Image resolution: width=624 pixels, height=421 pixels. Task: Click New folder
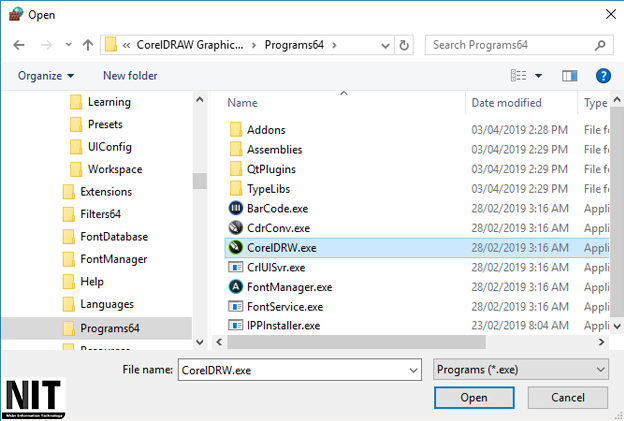[130, 76]
